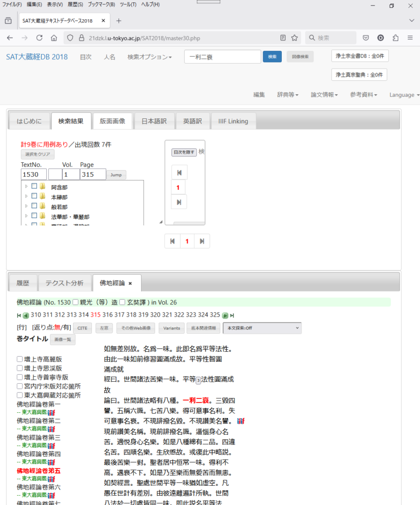Open the 検索オプション dropdown menu
Image resolution: width=420 pixels, height=505 pixels.
tap(150, 57)
